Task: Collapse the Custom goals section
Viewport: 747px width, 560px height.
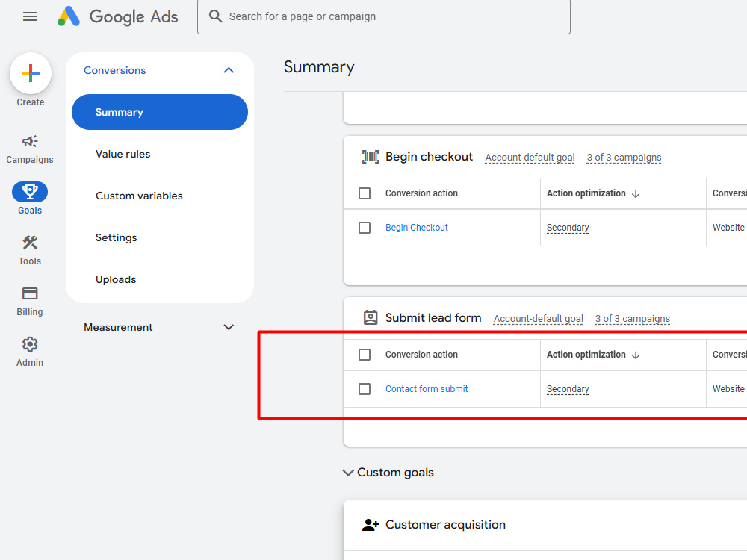Action: [348, 473]
